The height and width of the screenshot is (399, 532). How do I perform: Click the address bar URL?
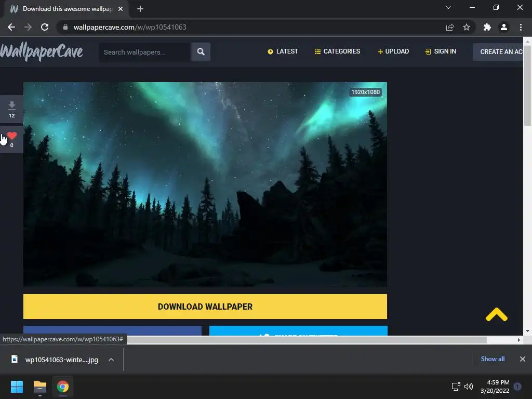(x=130, y=27)
